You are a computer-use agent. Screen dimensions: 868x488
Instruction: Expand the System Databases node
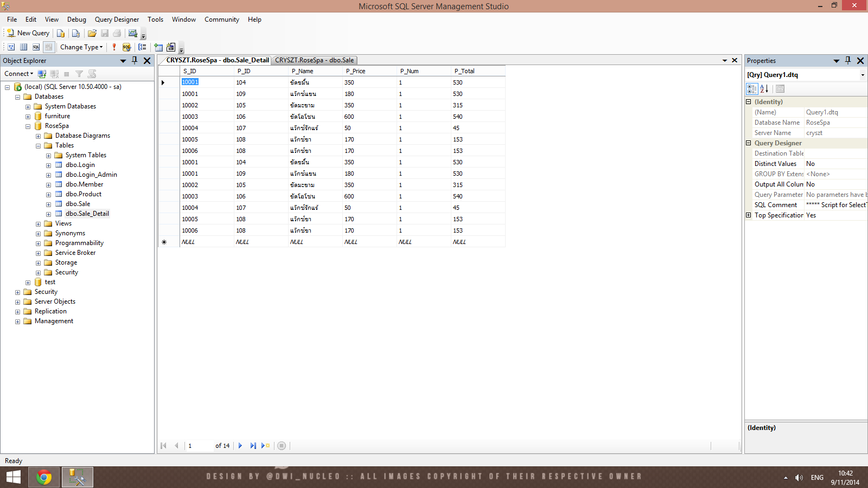point(28,107)
